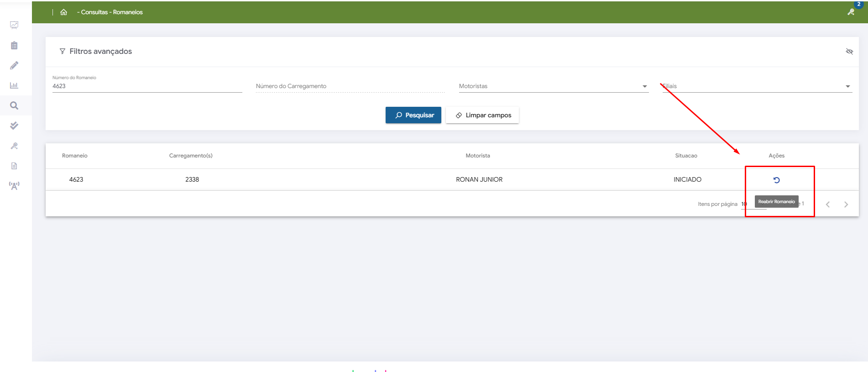Select the carregamento 2338 cell
Screen dimensions: 868x372
[192, 179]
